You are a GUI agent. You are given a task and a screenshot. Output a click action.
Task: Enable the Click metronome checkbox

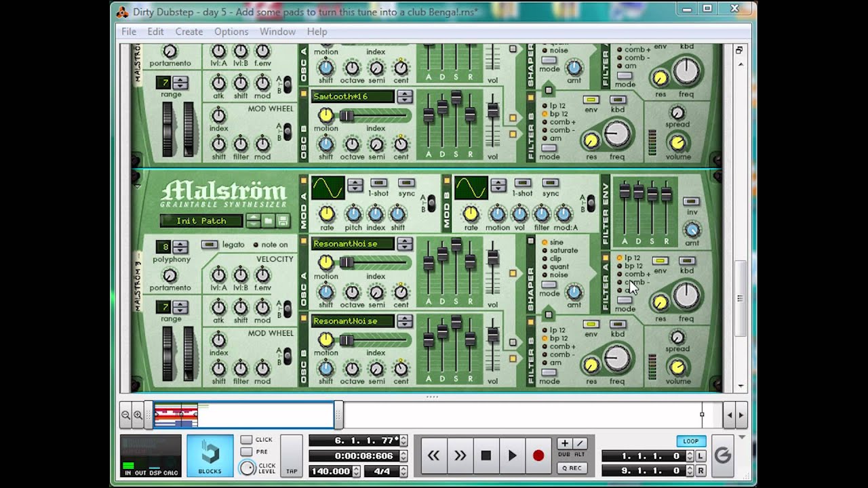click(246, 440)
